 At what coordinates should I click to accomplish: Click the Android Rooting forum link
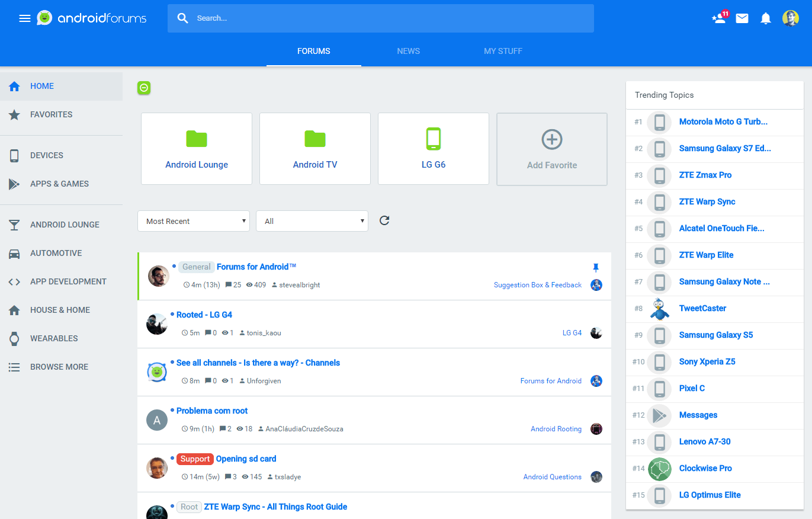pos(556,429)
